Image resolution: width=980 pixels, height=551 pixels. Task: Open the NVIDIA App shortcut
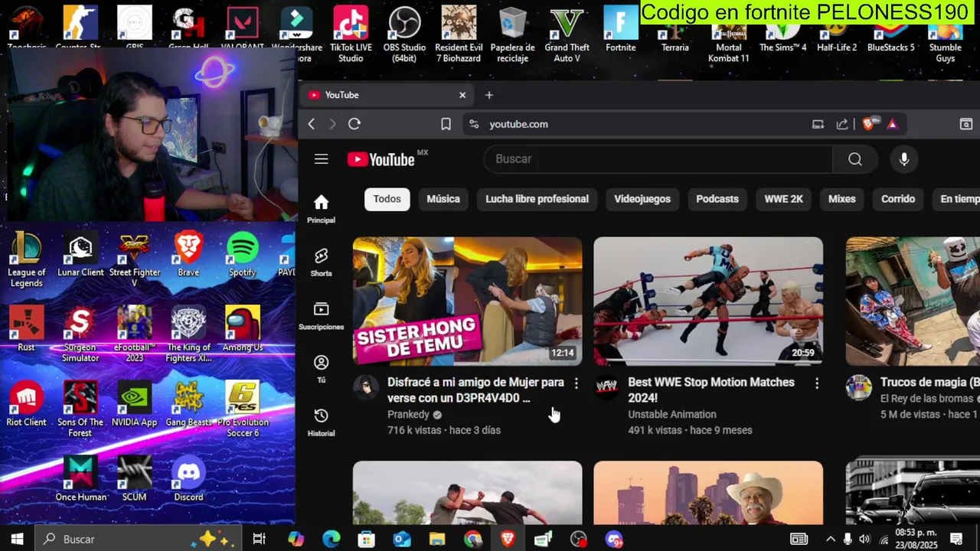134,403
